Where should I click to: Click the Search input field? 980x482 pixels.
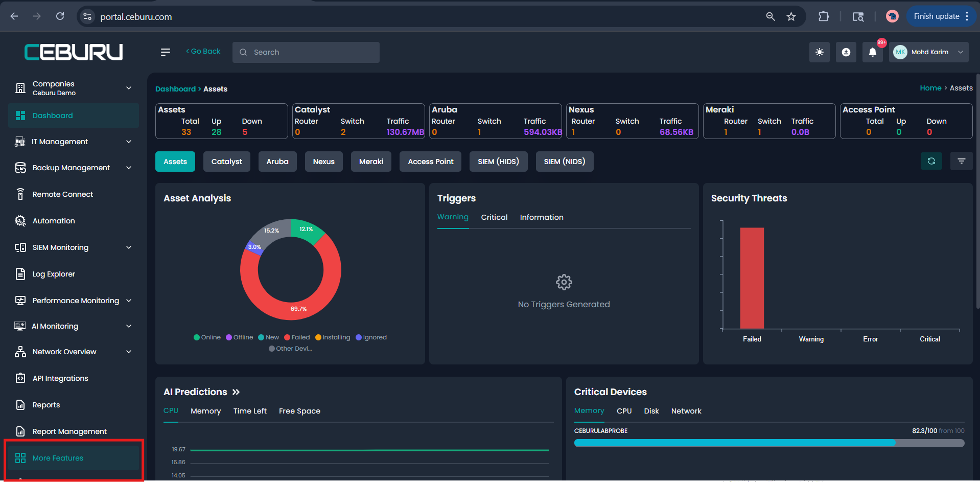306,52
